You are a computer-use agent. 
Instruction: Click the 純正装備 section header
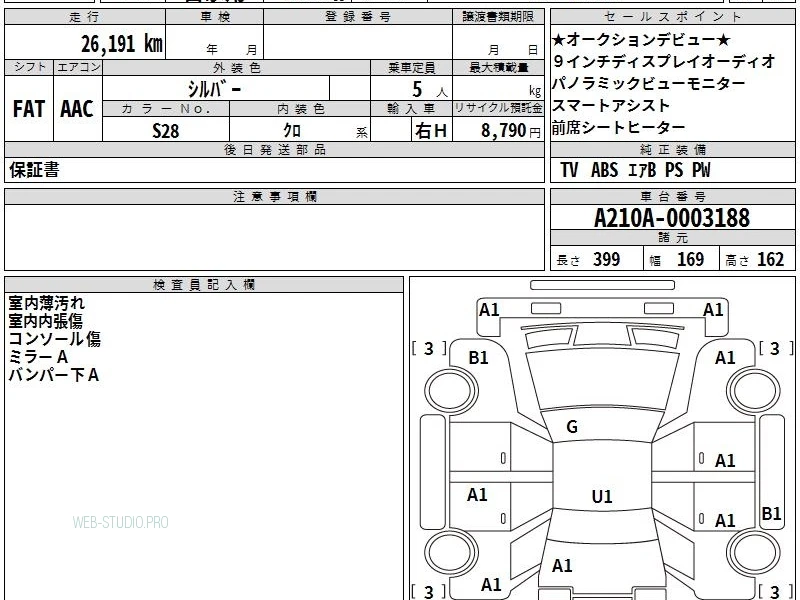pyautogui.click(x=672, y=149)
